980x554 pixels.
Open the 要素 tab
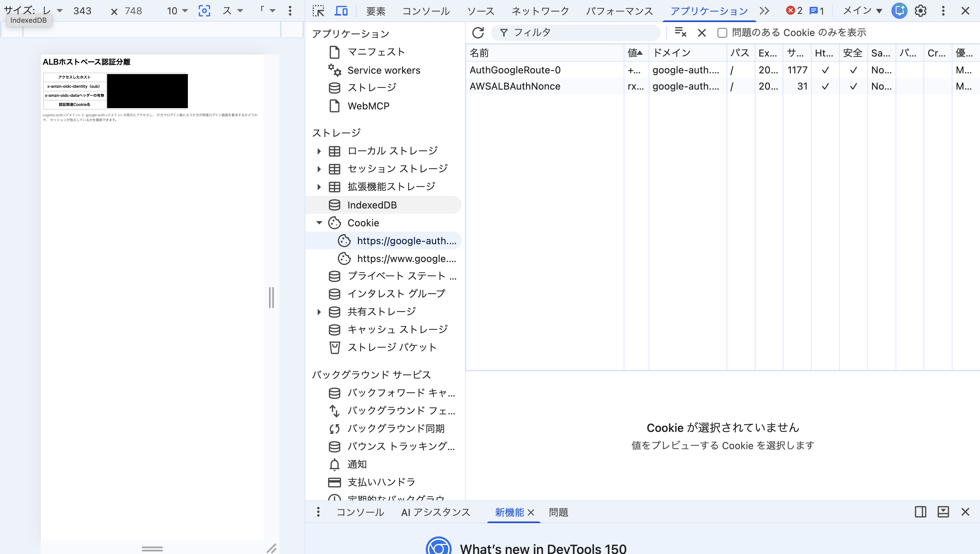click(x=376, y=11)
